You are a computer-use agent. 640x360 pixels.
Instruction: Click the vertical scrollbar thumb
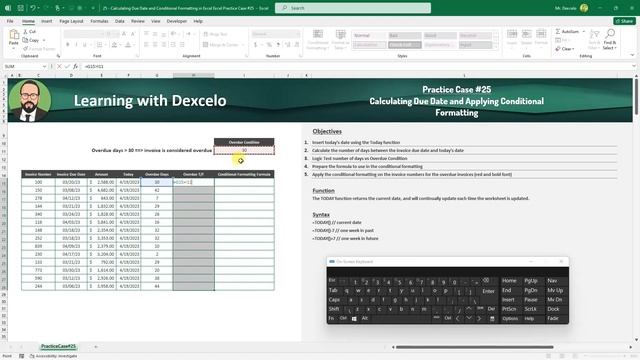click(636, 97)
